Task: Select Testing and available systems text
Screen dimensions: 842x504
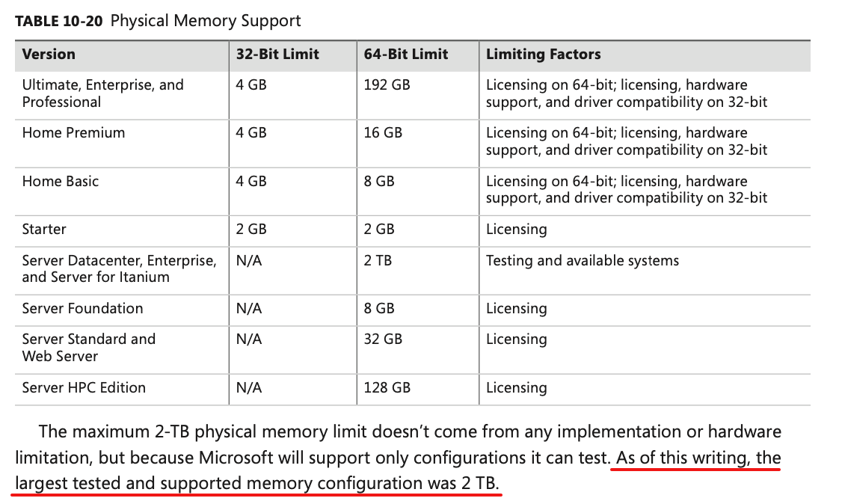Action: click(582, 260)
